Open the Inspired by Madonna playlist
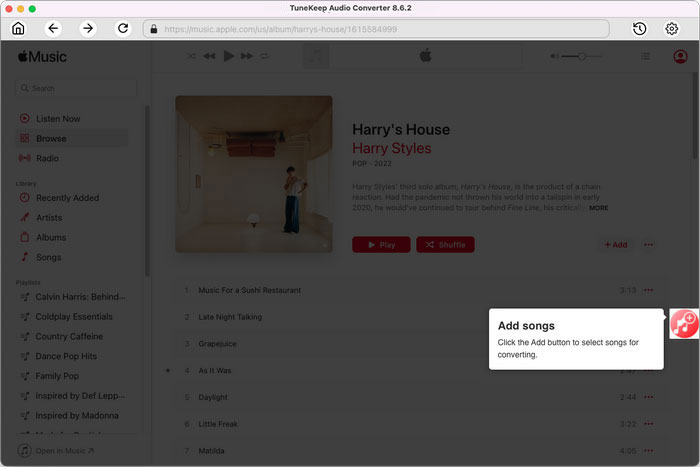The height and width of the screenshot is (467, 700). [77, 416]
